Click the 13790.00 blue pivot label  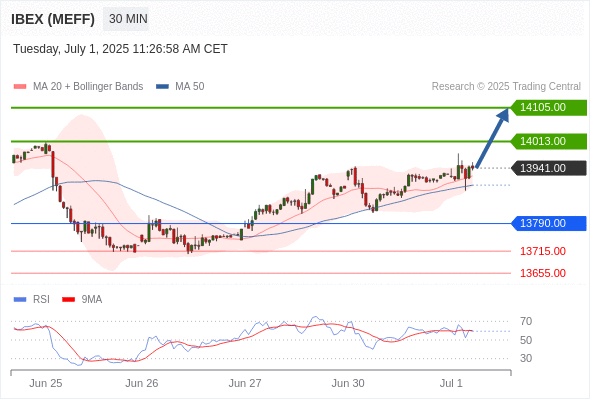[549, 224]
